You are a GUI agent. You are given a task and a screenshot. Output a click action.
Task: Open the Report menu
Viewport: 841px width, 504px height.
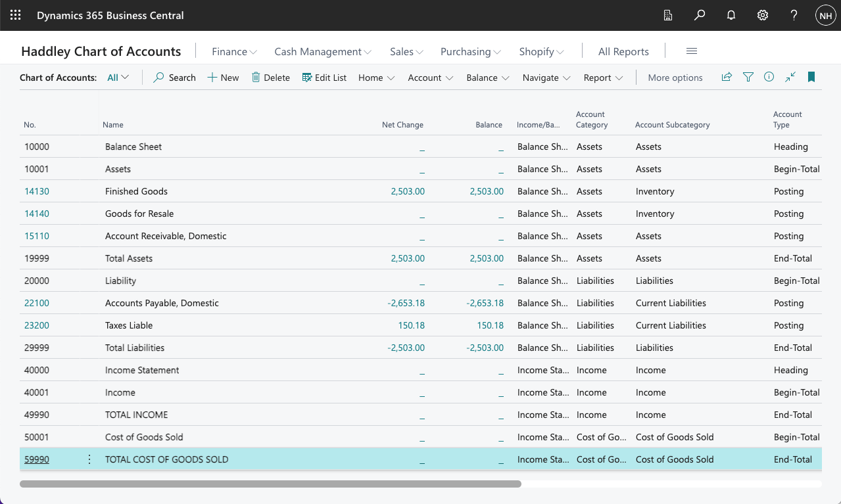coord(603,78)
